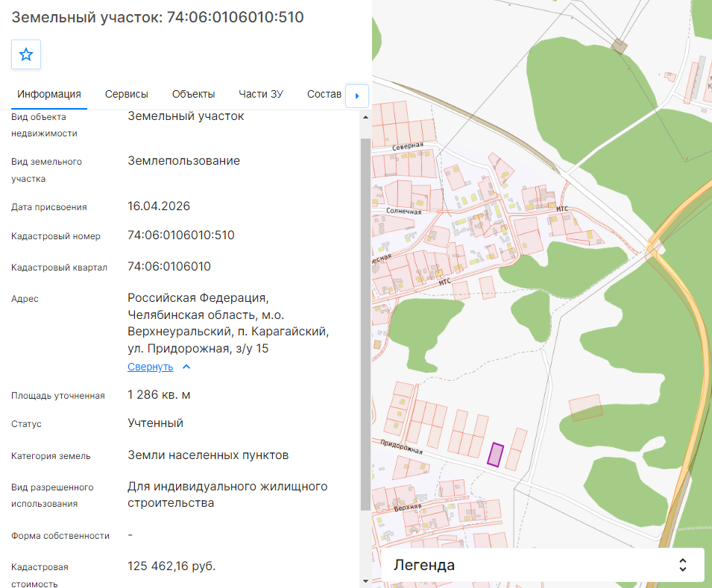
Task: Click the Земли населенных пунктов value
Action: click(x=208, y=455)
